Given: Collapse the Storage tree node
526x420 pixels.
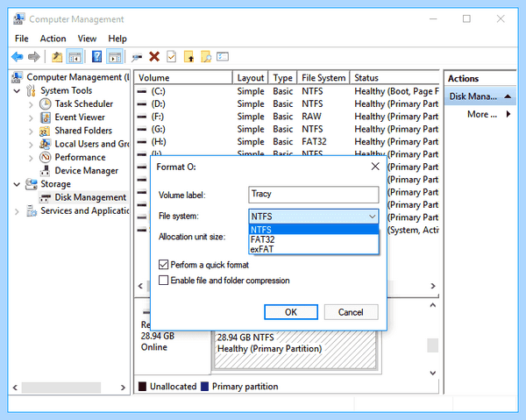Looking at the screenshot, I should pyautogui.click(x=17, y=184).
